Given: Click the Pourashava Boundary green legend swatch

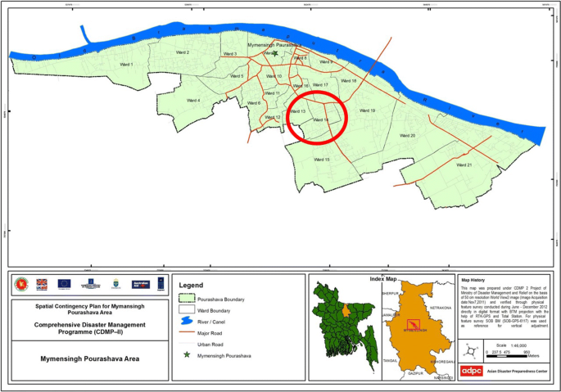Looking at the screenshot, I should [188, 300].
